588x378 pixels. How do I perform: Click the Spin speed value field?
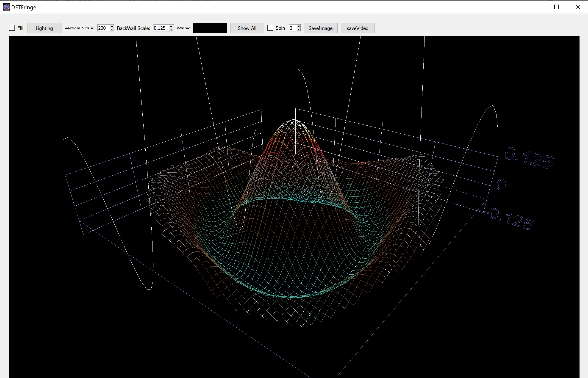point(292,28)
